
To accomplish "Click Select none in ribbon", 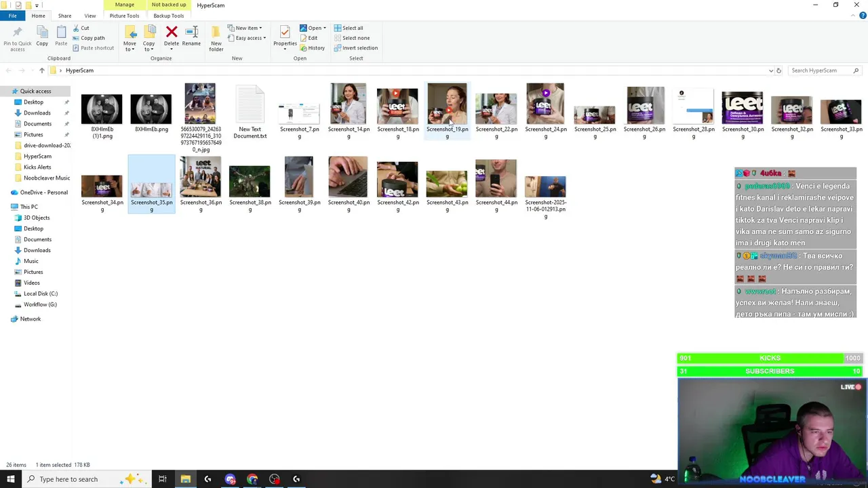I will [351, 38].
